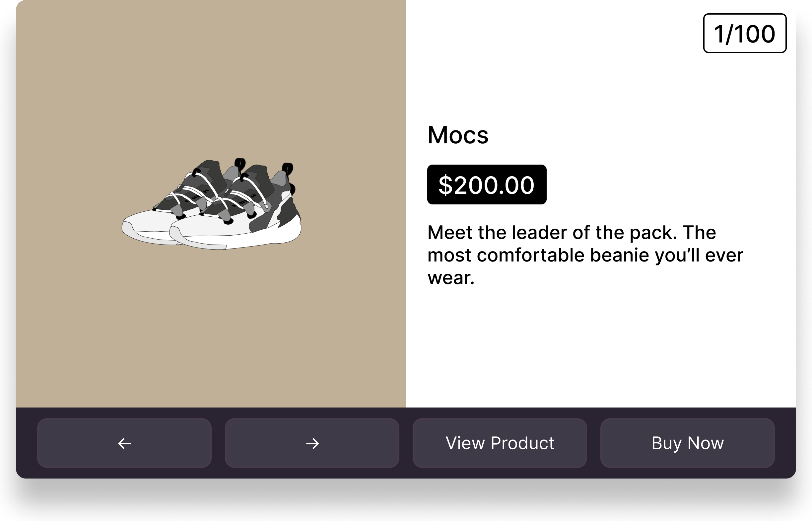Click the word "wear." ending the description

(x=451, y=278)
